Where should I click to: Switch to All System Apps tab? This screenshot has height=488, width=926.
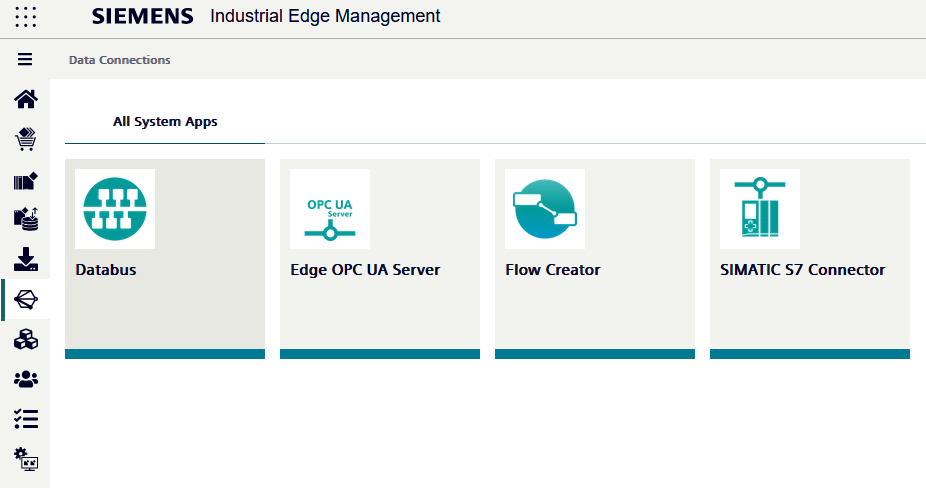click(x=165, y=122)
